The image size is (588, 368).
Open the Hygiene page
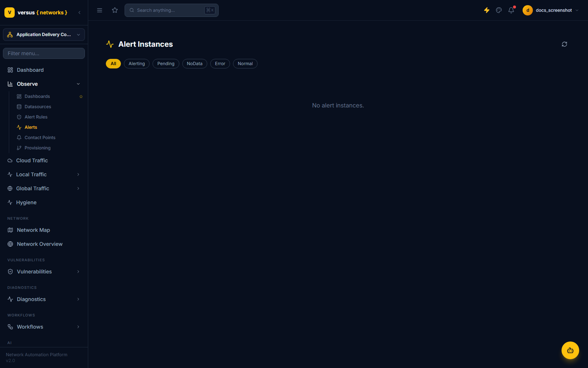tap(44, 202)
